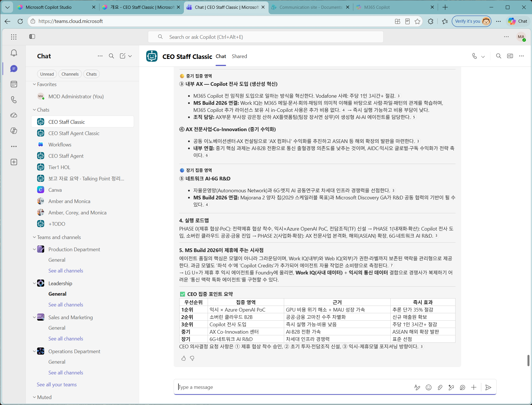Screen dimensions: 532x405
Task: Click the browser extensions puzzle icon
Action: pyautogui.click(x=431, y=21)
